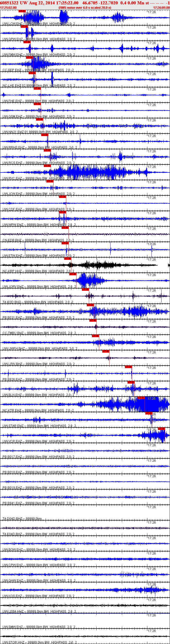
Task: Select the RVC EHZ station label
Action: coord(38,178)
